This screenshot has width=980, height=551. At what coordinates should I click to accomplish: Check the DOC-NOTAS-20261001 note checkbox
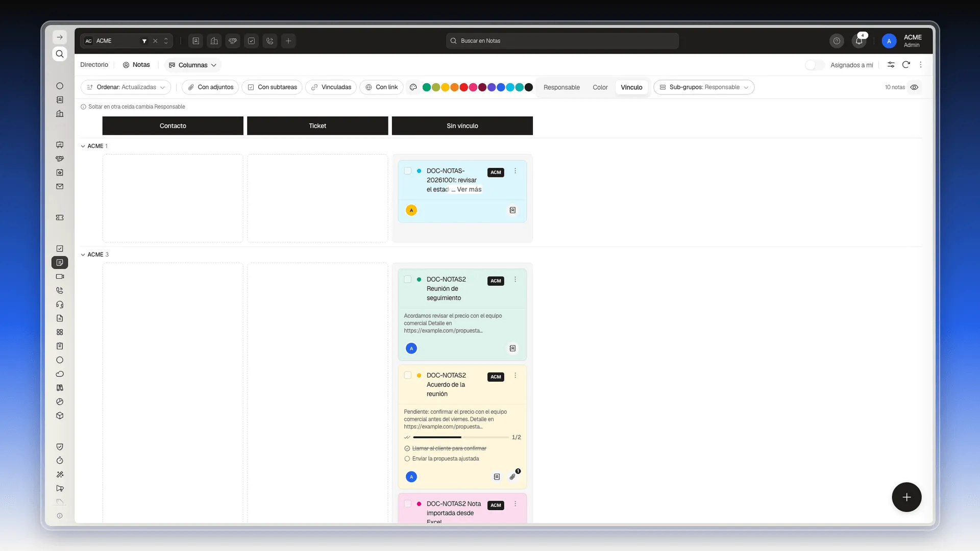pos(408,171)
